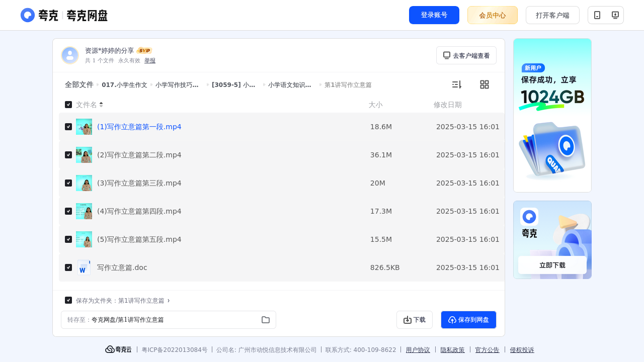Open 会员中心 button
644x362 pixels.
493,15
